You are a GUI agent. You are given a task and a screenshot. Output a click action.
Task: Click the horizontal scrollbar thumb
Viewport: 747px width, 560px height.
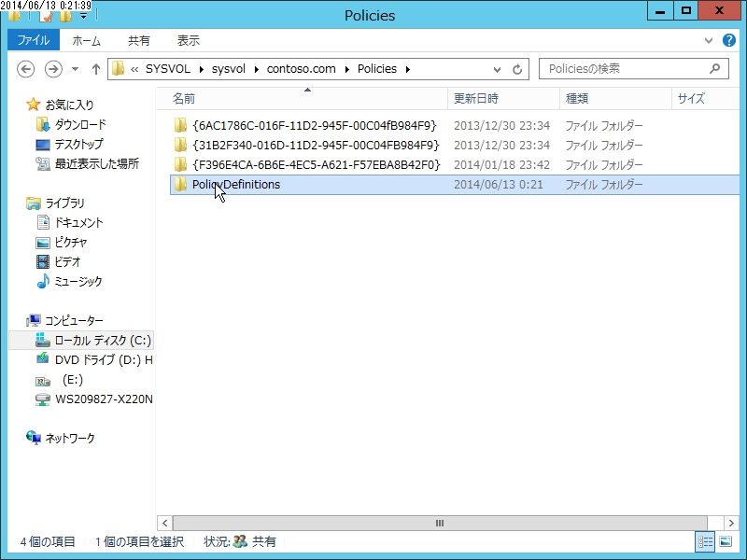click(440, 523)
